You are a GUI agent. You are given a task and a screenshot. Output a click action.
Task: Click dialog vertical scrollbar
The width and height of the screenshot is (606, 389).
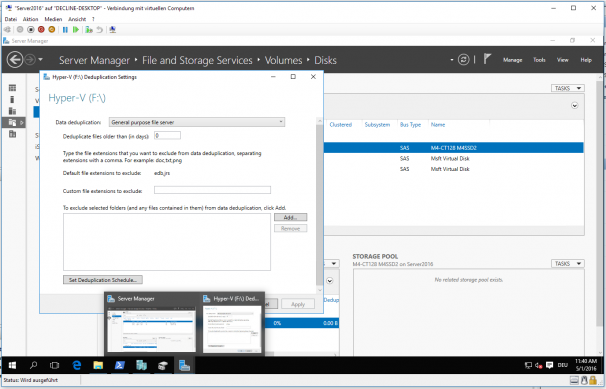click(x=319, y=205)
